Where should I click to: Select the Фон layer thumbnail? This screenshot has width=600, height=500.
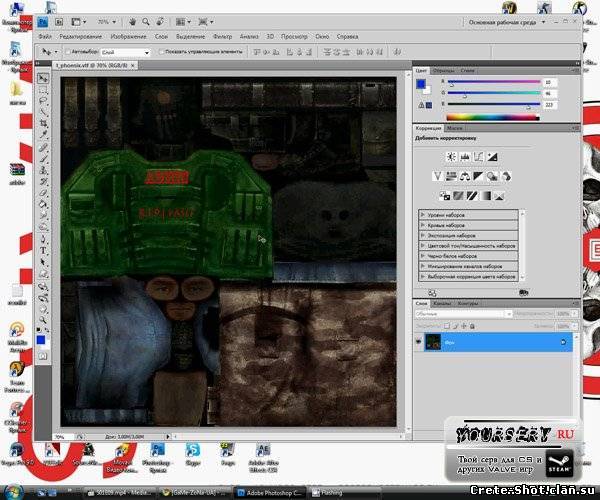pos(433,342)
